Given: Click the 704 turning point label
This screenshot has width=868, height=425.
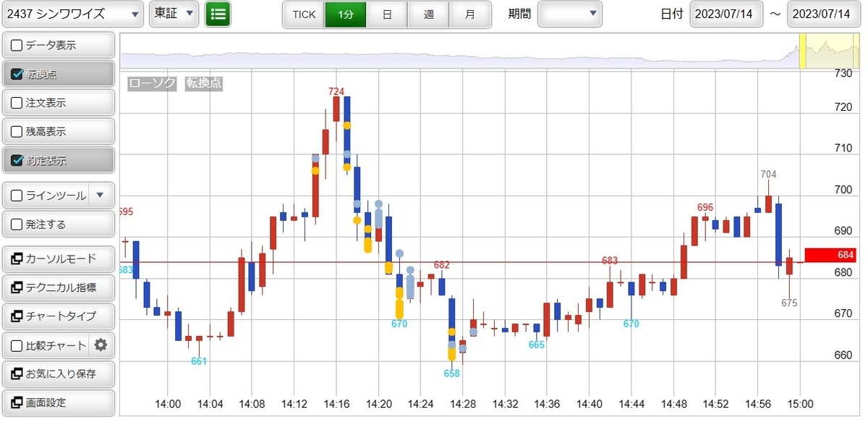Looking at the screenshot, I should (768, 174).
